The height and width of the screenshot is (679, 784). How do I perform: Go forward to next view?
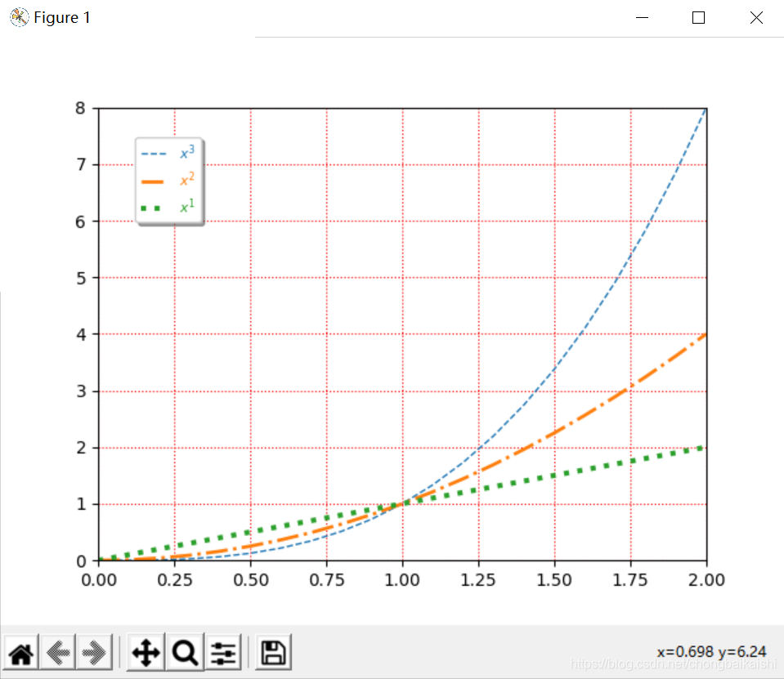click(x=92, y=652)
